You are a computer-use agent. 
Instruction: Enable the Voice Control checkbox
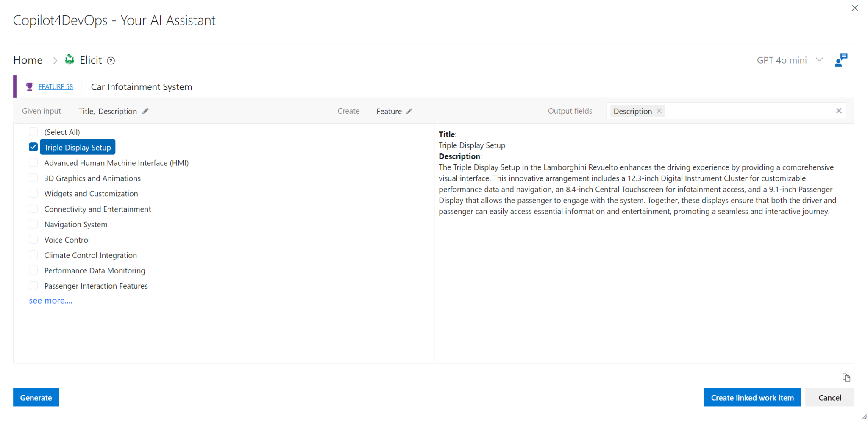point(33,240)
